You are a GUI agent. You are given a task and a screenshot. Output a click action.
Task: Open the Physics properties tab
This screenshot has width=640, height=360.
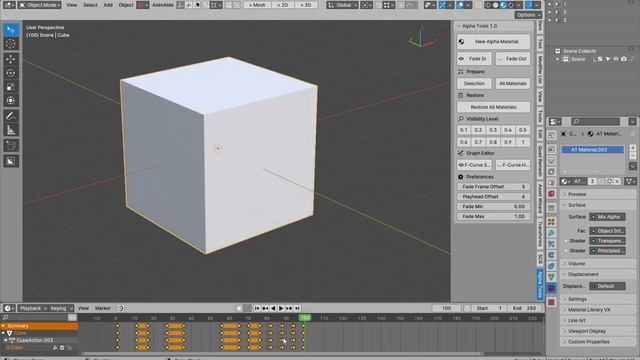(551, 255)
